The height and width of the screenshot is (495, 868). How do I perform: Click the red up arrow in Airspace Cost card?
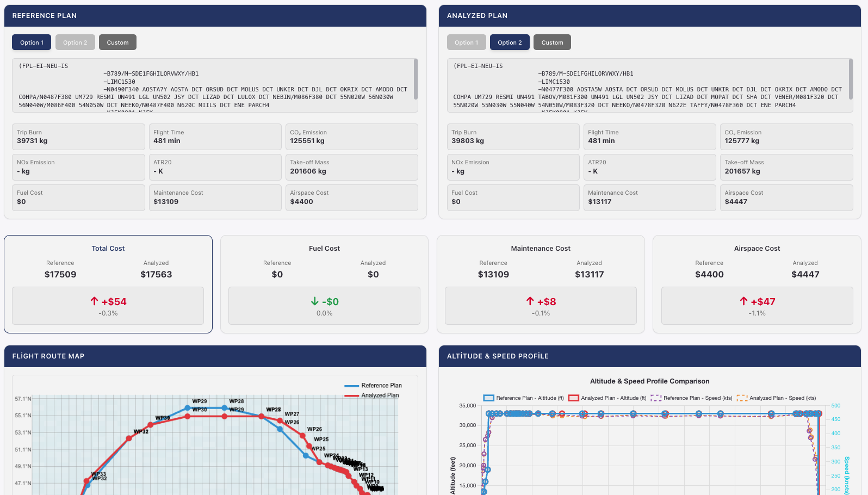click(743, 301)
